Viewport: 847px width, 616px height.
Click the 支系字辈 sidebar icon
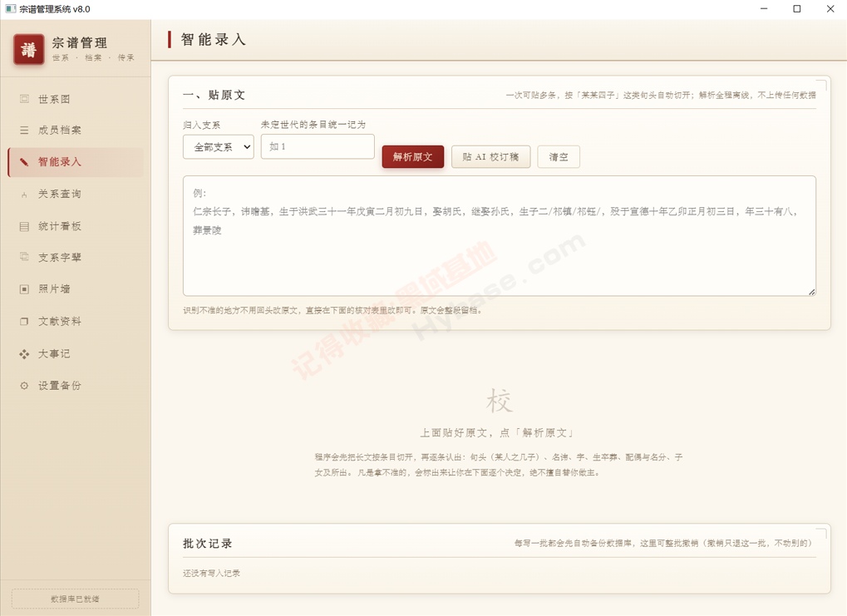tap(24, 257)
